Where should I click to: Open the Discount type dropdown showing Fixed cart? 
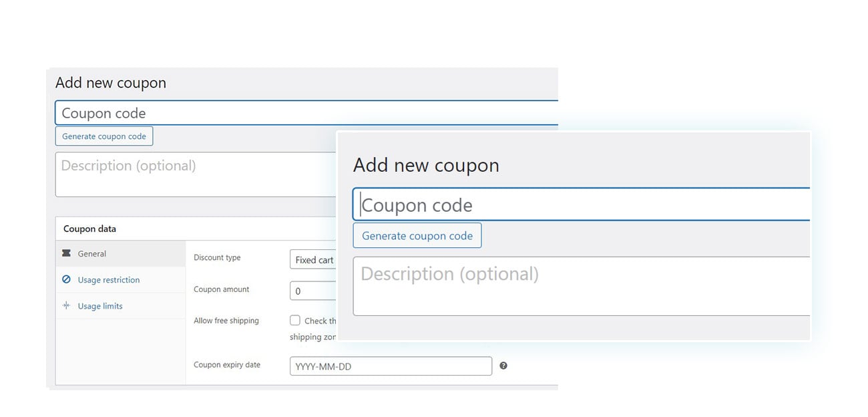click(x=314, y=259)
